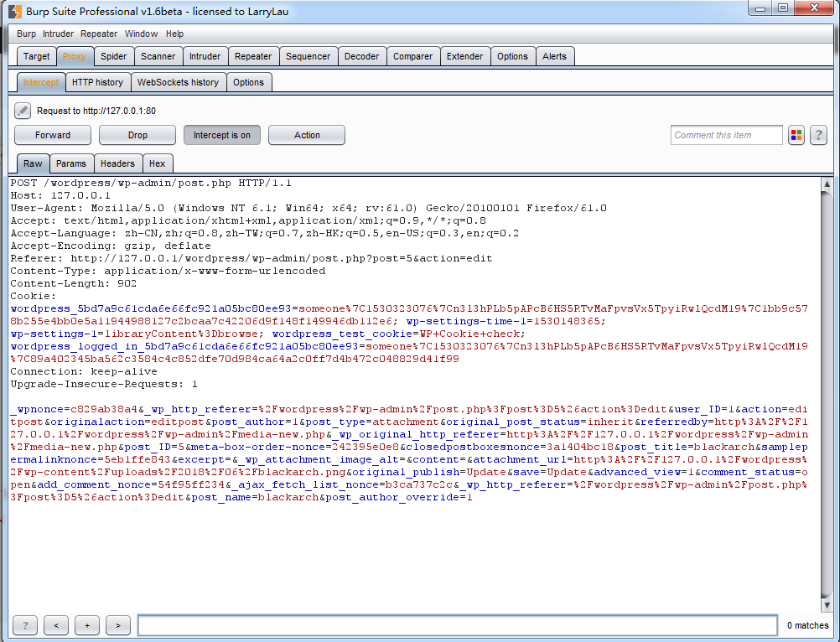Open the Proxy Options sub-tab
Screen dimensions: 840x642
coord(249,82)
